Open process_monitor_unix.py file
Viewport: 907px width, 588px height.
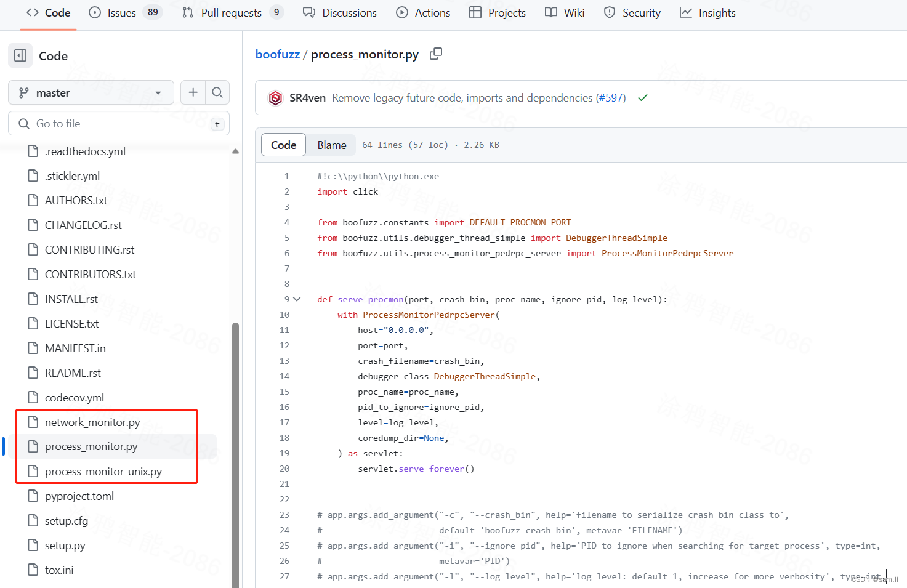coord(103,472)
